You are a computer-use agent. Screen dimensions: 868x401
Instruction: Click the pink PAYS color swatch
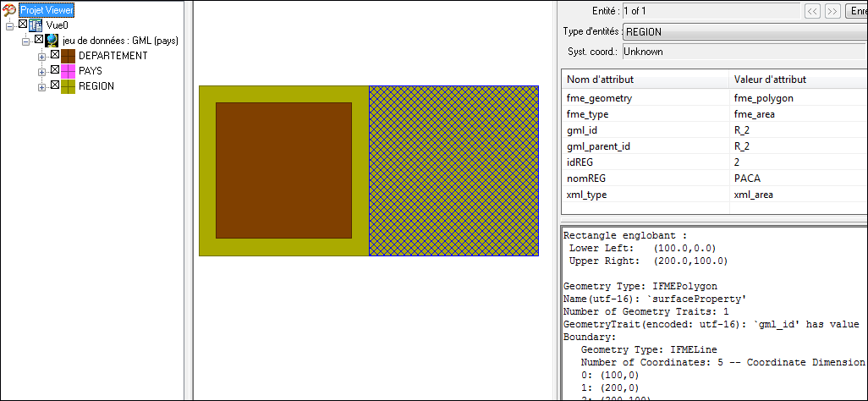coord(68,71)
